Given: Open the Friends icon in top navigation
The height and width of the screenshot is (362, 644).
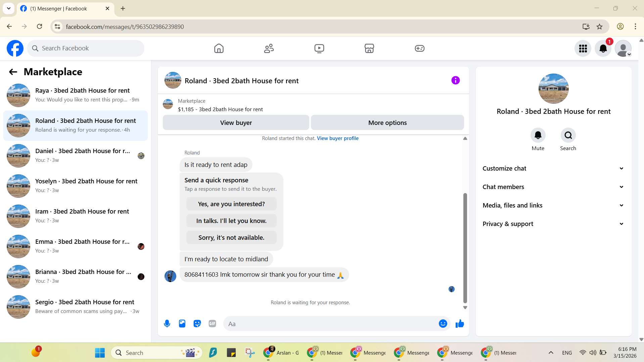Looking at the screenshot, I should pos(269,48).
